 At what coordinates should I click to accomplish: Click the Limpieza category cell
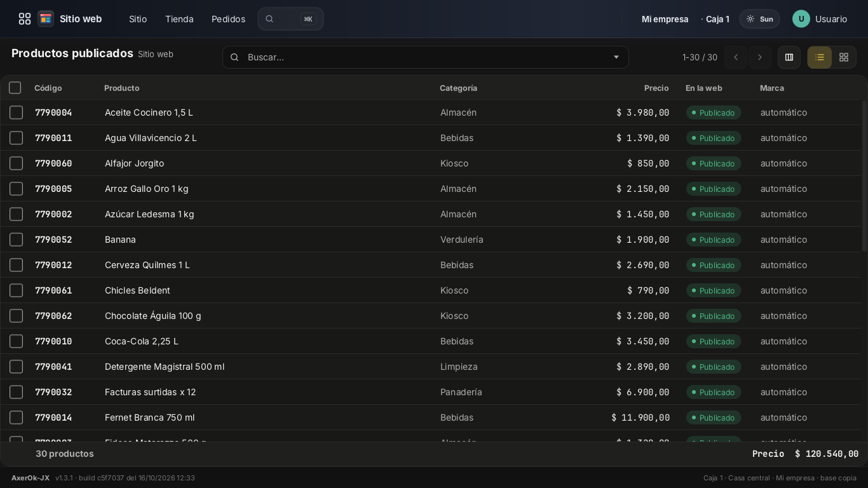tap(459, 367)
